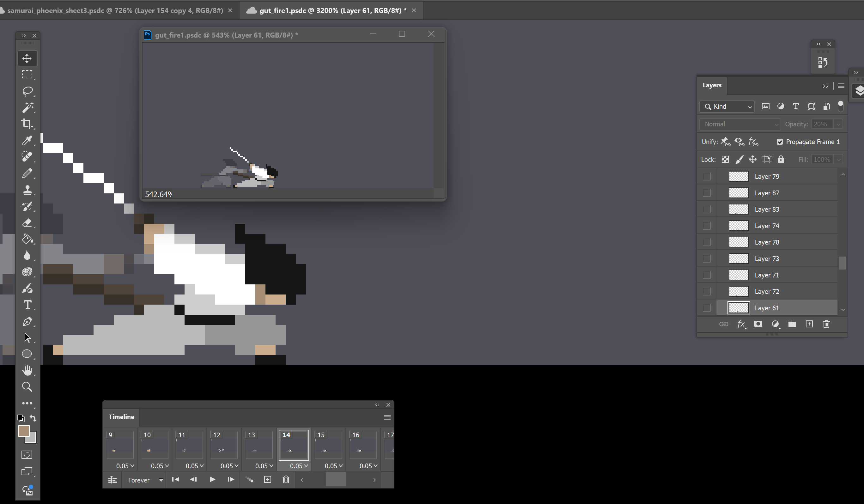
Task: Open the Kind filter dropdown
Action: [x=727, y=106]
